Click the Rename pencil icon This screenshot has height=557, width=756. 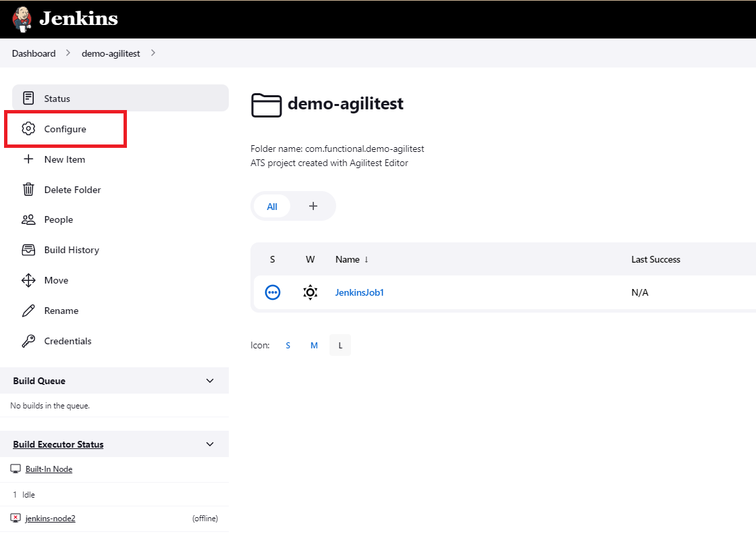click(28, 311)
